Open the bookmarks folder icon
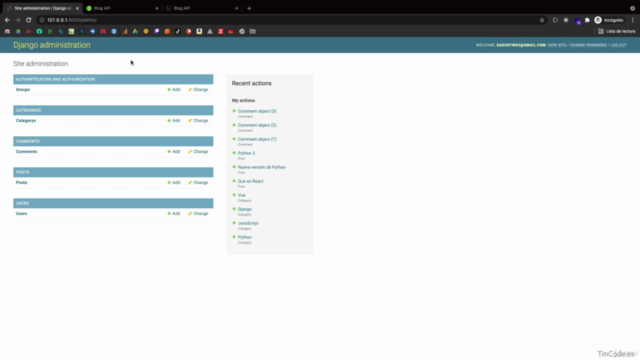This screenshot has height=360, width=640. [x=253, y=31]
